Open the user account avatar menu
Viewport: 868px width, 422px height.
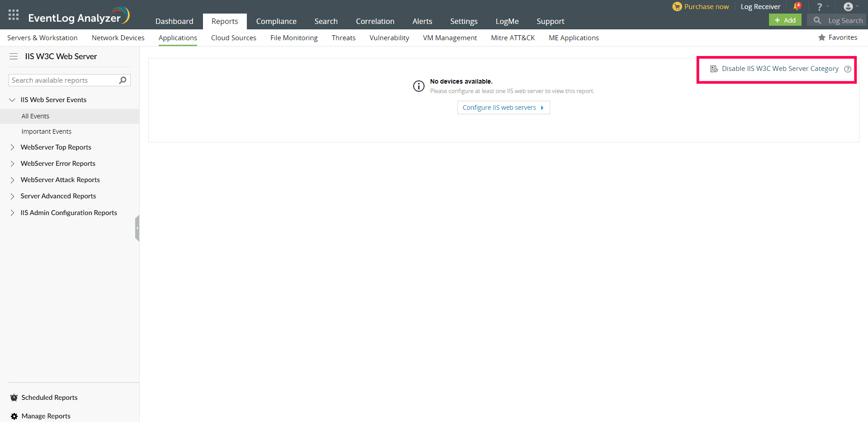click(848, 7)
